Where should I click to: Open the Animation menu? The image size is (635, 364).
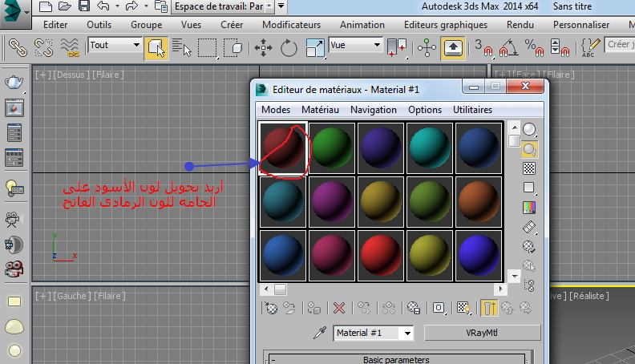(x=362, y=25)
